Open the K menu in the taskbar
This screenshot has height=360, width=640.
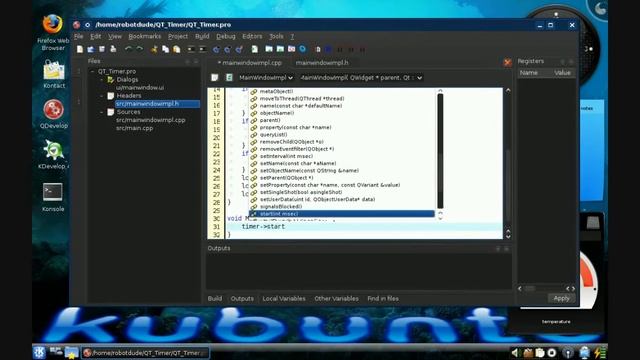point(39,352)
